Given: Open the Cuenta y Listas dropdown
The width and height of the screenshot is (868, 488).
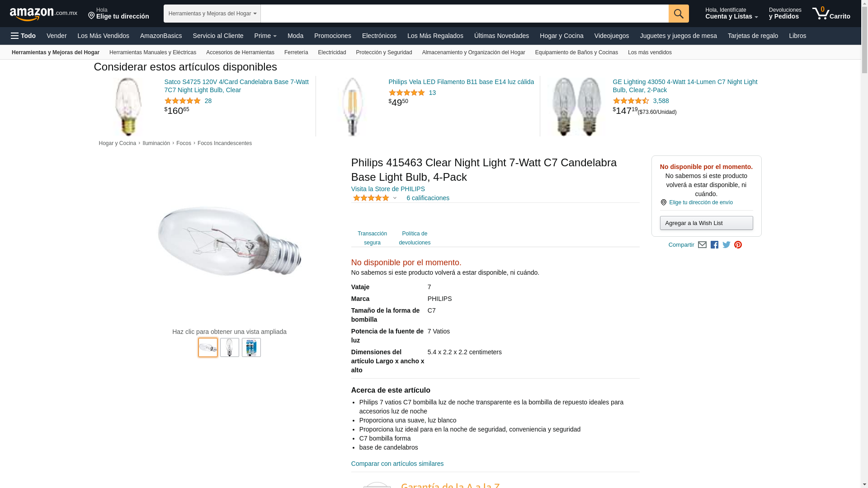Looking at the screenshot, I should (731, 14).
